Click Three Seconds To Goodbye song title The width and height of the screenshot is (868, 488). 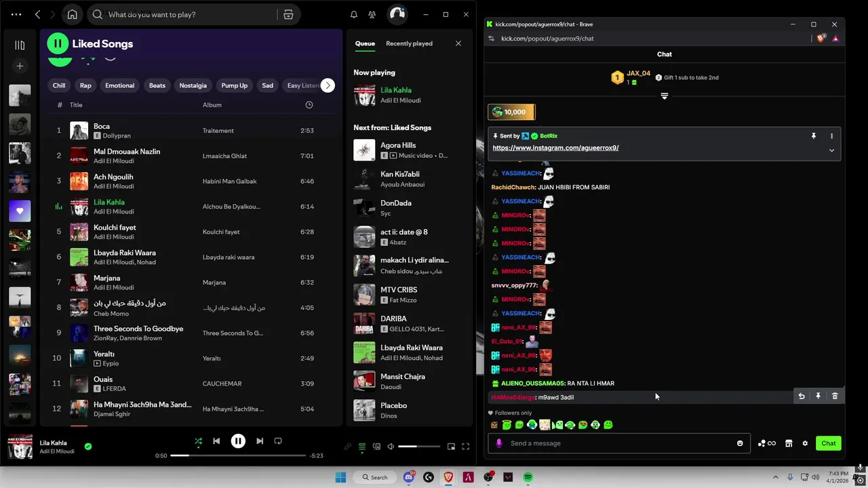pyautogui.click(x=138, y=329)
